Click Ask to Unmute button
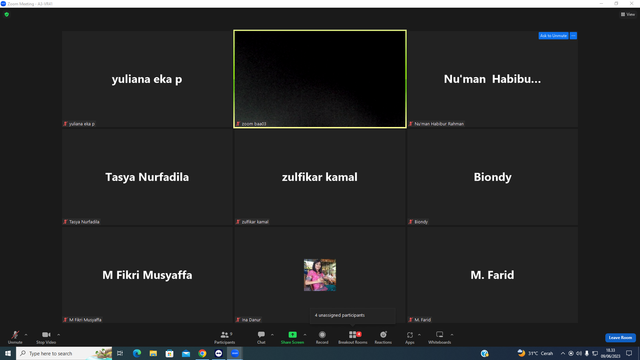The width and height of the screenshot is (640, 360). 553,36
